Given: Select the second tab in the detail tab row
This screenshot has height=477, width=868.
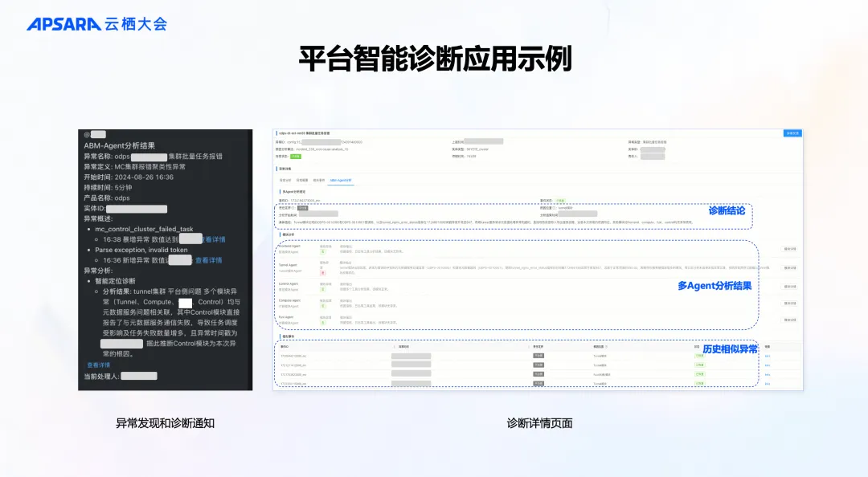Looking at the screenshot, I should 302,181.
